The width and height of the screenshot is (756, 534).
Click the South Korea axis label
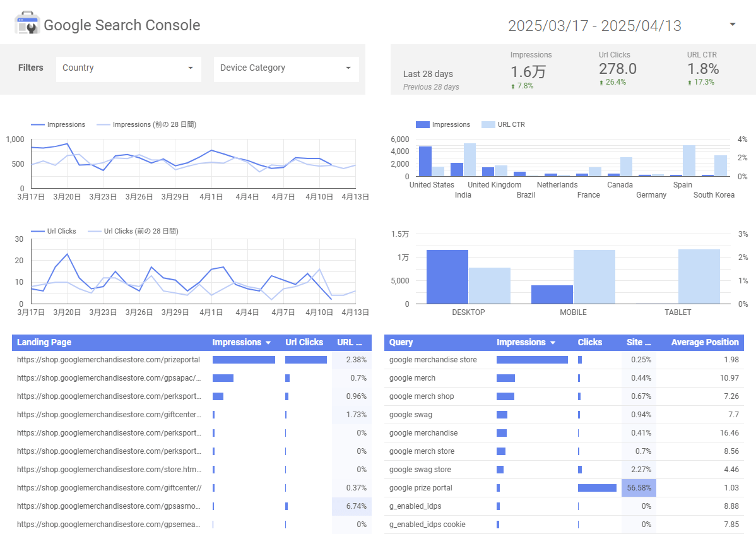click(714, 195)
